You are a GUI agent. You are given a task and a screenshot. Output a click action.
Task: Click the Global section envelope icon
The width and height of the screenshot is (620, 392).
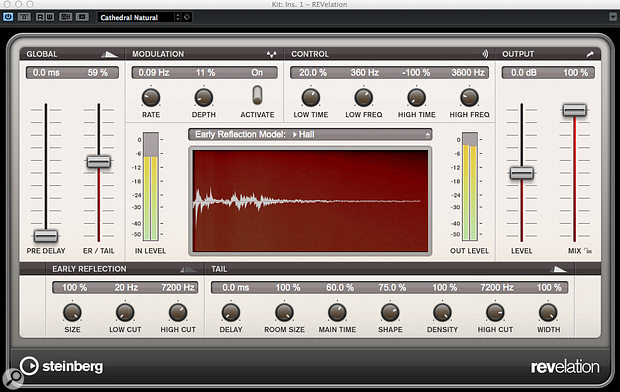click(x=110, y=54)
